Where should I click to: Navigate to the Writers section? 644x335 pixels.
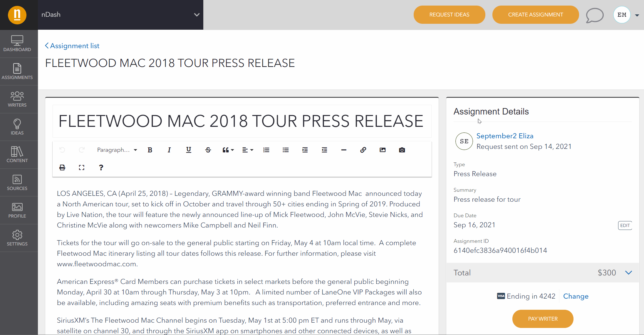17,99
